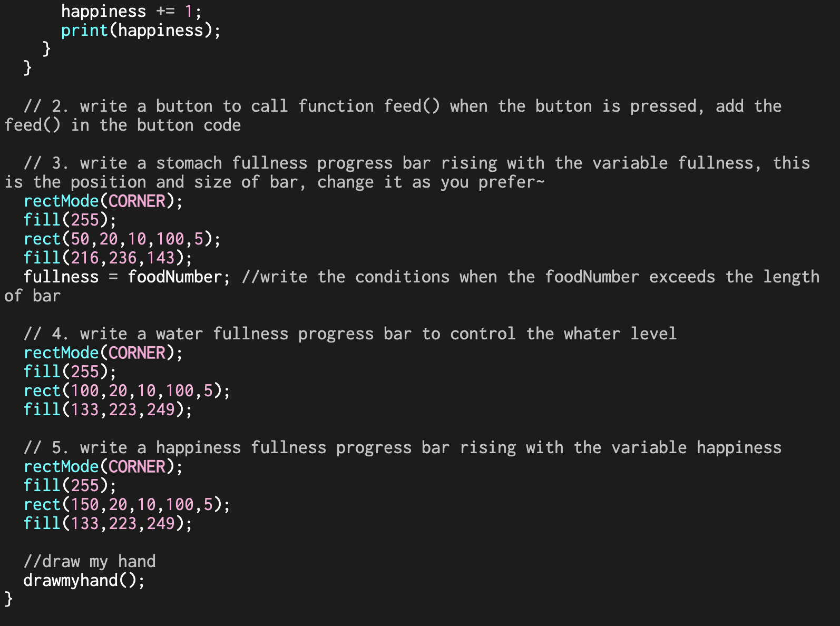Click fill(255) under water bar section
This screenshot has height=626, width=840.
tap(70, 371)
